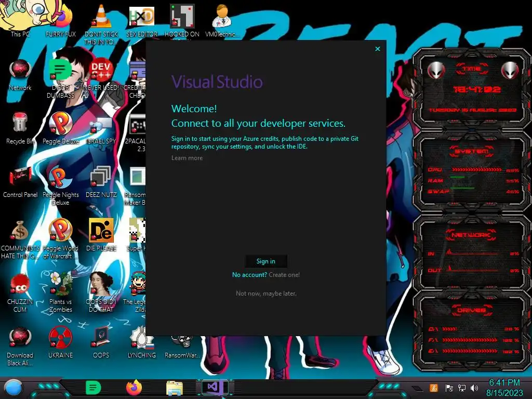
Task: Click the C:\ drive usage bar
Action: pyautogui.click(x=449, y=329)
